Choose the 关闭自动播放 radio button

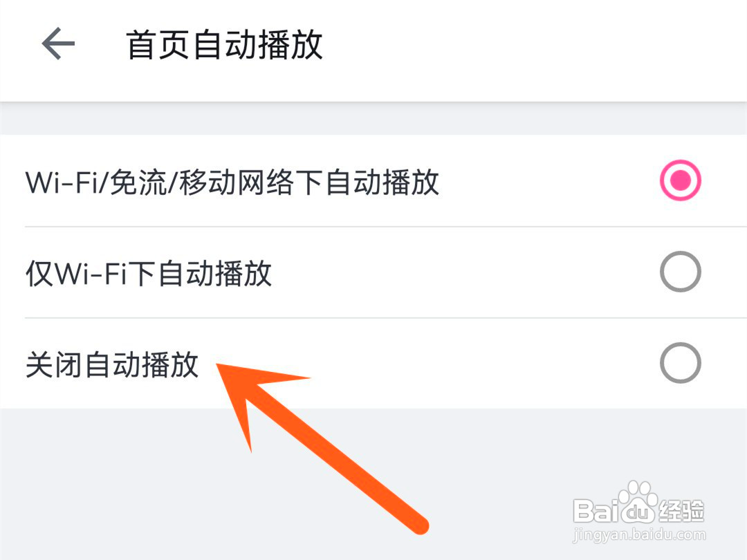(680, 363)
